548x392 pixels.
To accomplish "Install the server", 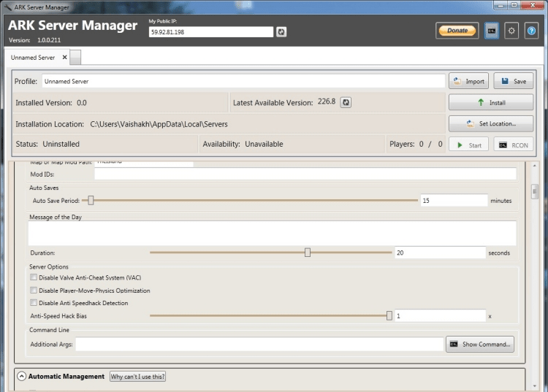I will click(491, 102).
